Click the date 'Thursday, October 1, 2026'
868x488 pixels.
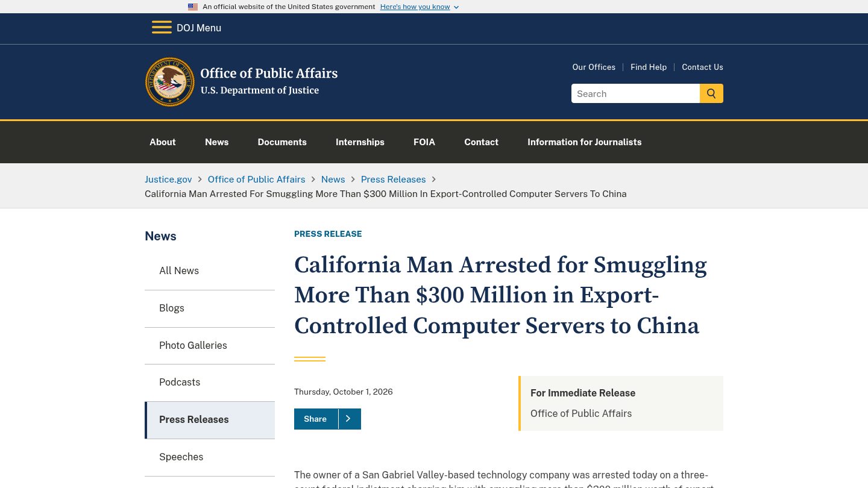click(x=344, y=392)
